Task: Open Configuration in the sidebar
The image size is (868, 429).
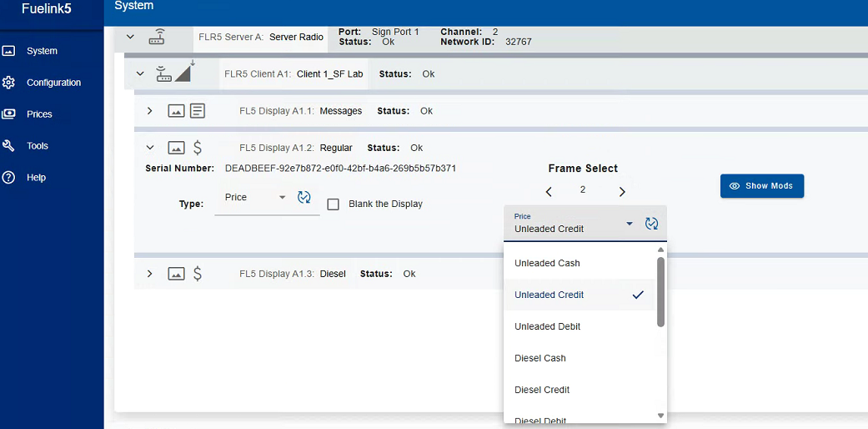Action: (x=53, y=83)
